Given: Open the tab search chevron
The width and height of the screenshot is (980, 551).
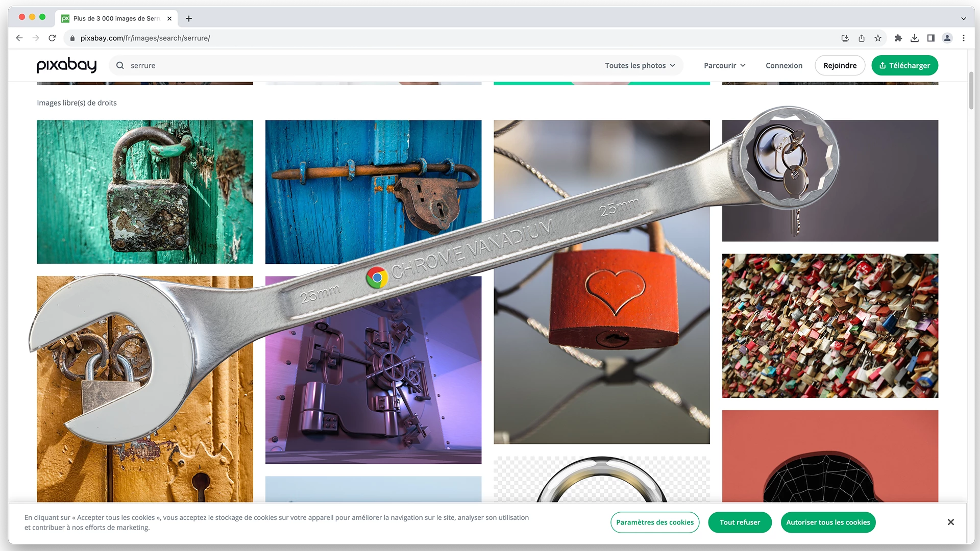Looking at the screenshot, I should tap(964, 18).
